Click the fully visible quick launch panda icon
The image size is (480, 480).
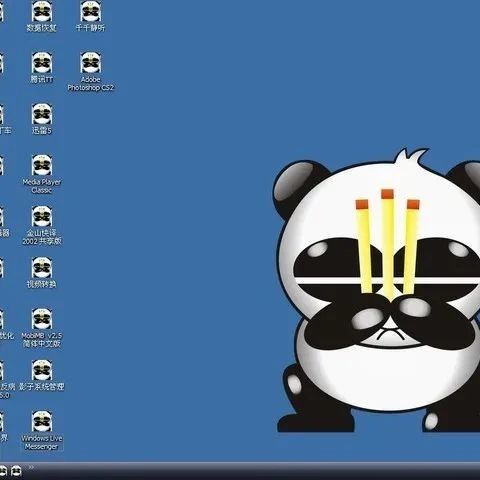tap(16, 471)
